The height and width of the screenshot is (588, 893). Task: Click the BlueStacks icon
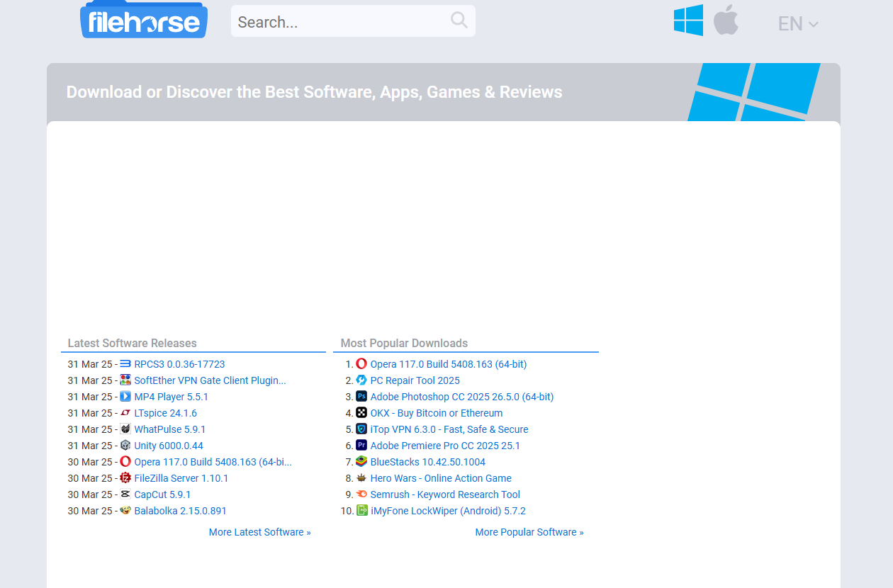pyautogui.click(x=361, y=462)
